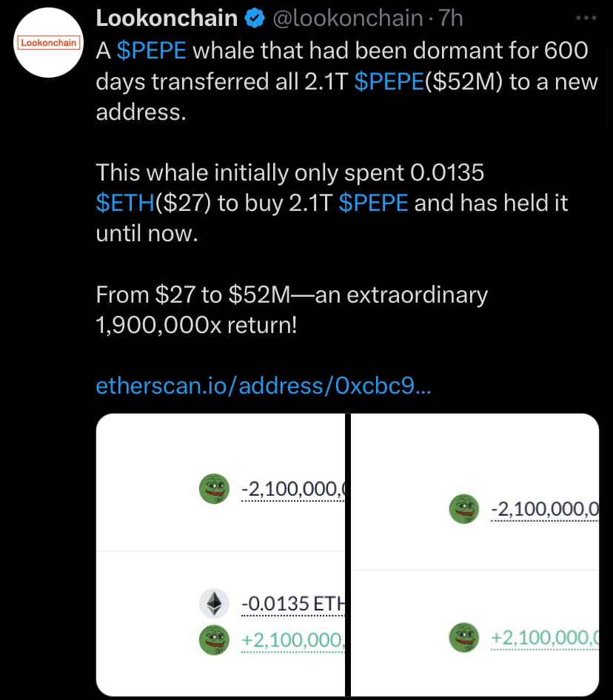Open the tweet options via the ellipsis
This screenshot has width=613, height=700.
[x=587, y=16]
